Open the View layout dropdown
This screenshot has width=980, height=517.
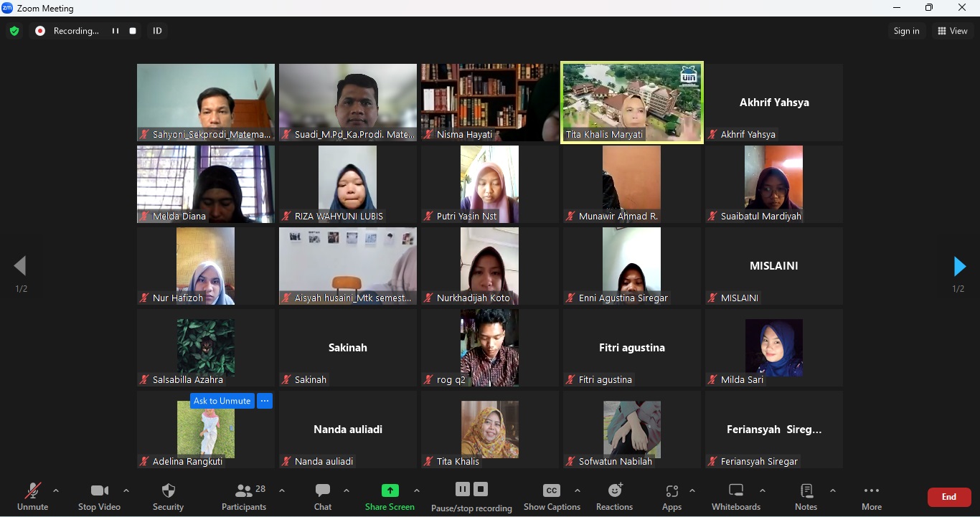coord(953,32)
